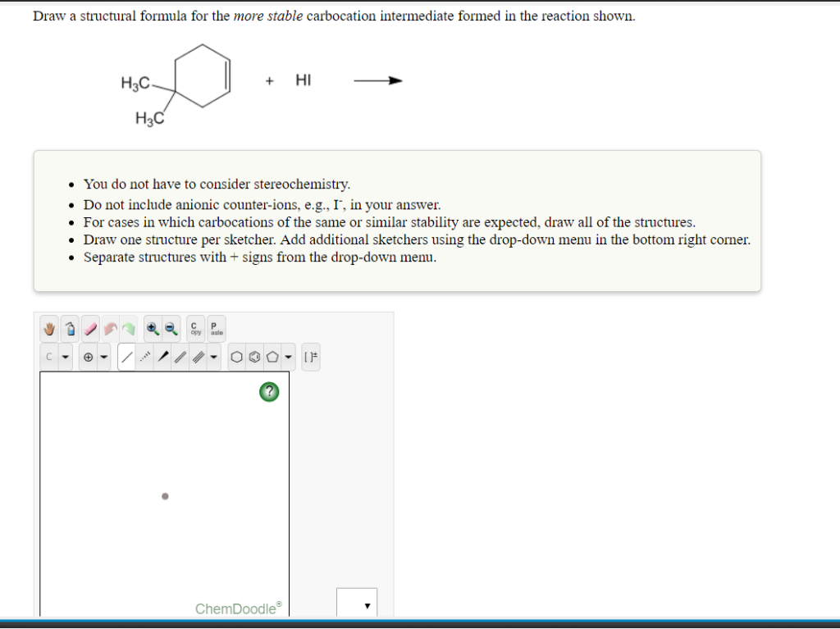Toggle the bracket charge tool
The image size is (840, 629).
click(x=310, y=357)
